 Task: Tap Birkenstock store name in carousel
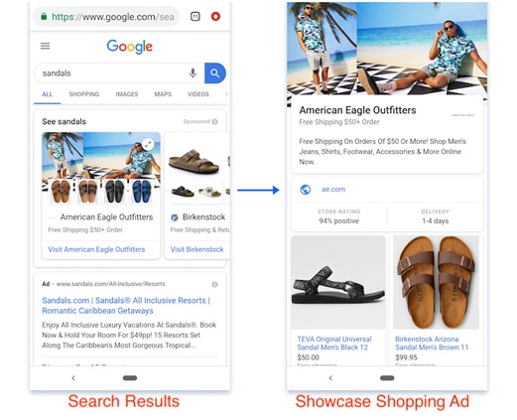(203, 217)
